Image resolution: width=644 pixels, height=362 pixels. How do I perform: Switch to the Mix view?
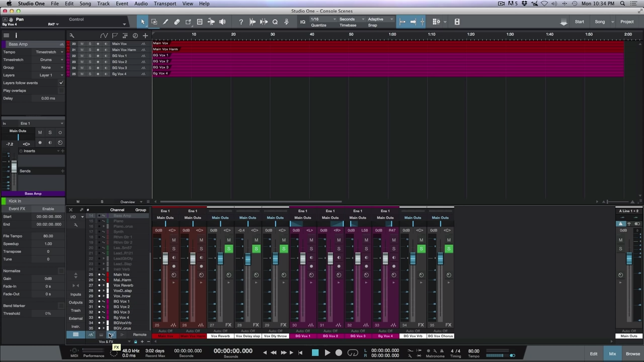coord(612,354)
